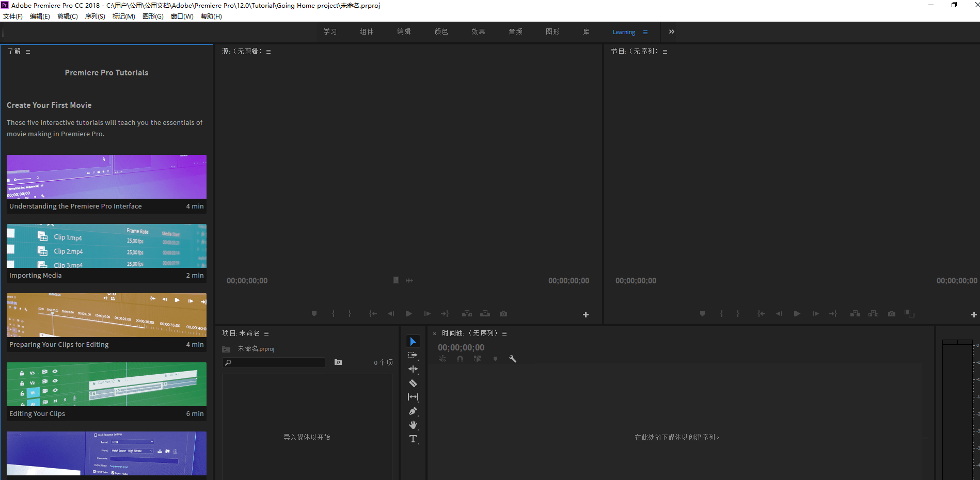Open the Project panel hamburger menu
Screen dimensions: 980x480
tap(266, 333)
